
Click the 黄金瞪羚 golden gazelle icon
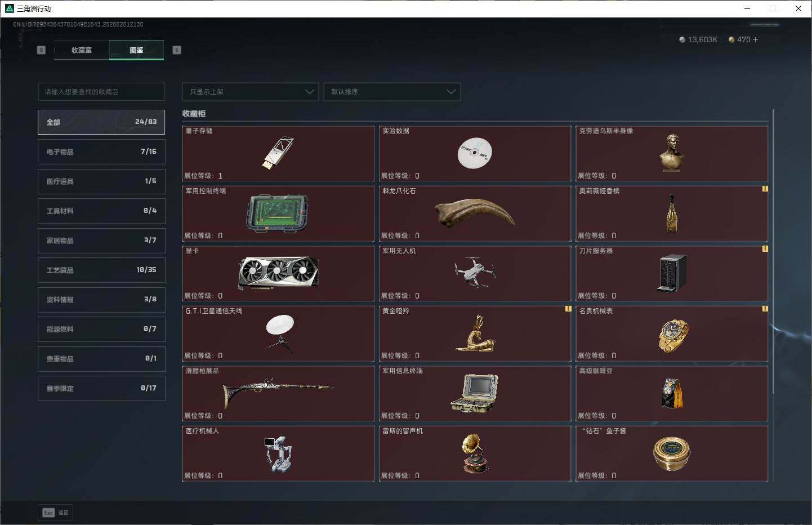(x=475, y=333)
